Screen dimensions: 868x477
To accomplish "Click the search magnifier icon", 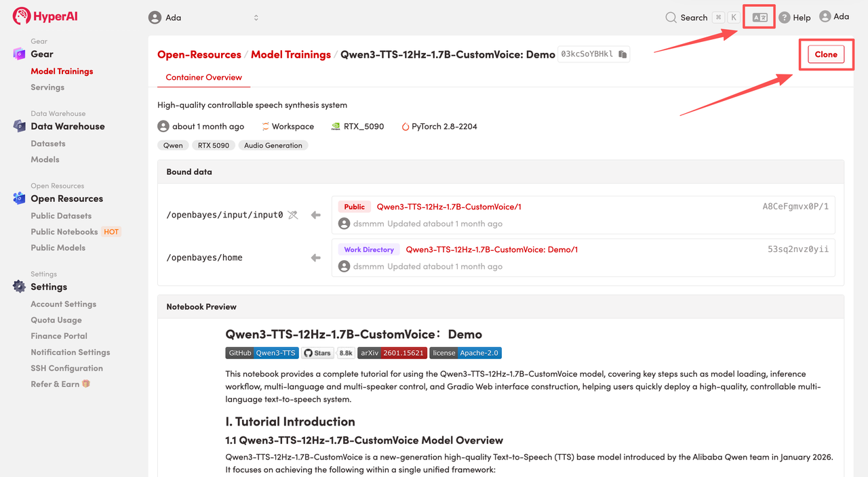I will pyautogui.click(x=671, y=18).
